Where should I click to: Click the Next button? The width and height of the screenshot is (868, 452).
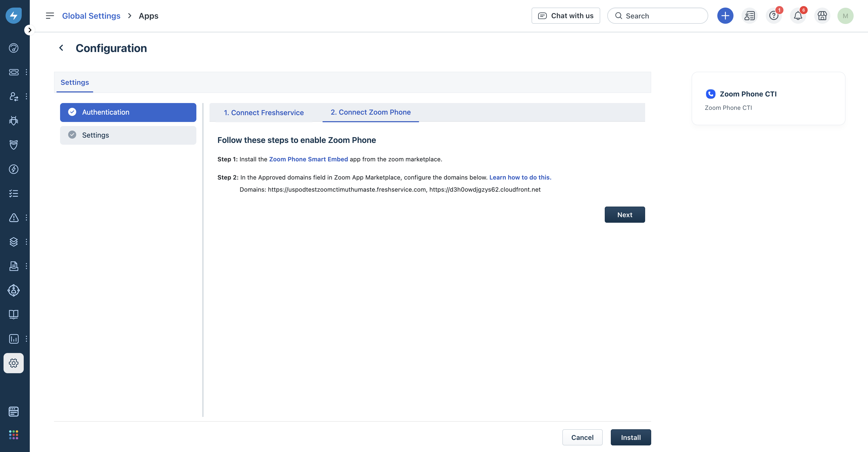624,215
